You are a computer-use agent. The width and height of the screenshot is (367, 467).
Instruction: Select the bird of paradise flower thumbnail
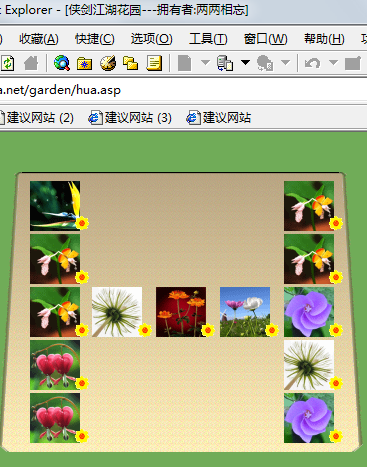tap(55, 206)
